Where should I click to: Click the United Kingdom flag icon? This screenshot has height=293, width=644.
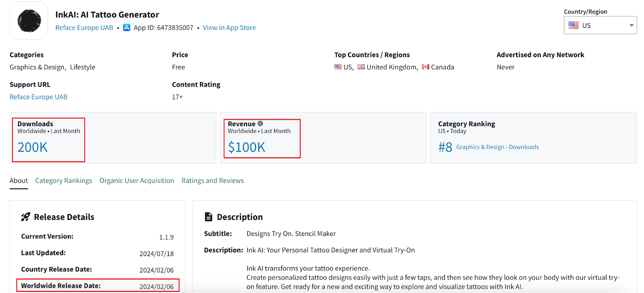(361, 67)
